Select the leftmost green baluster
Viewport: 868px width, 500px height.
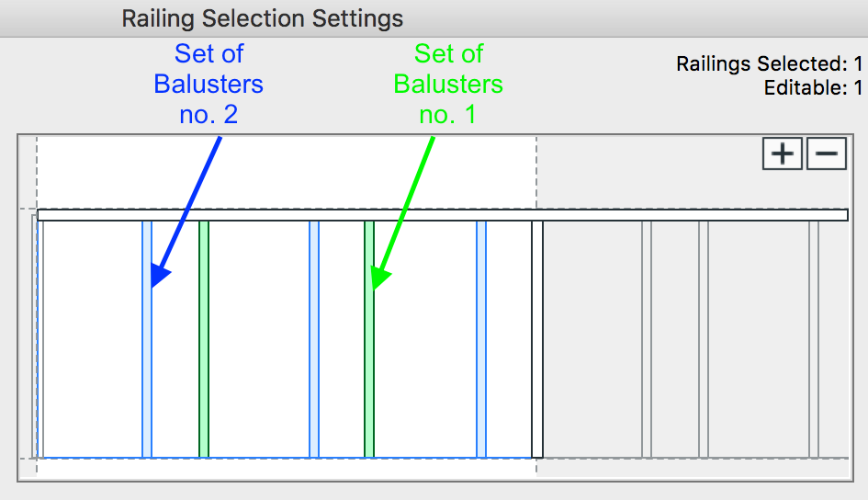tap(204, 338)
